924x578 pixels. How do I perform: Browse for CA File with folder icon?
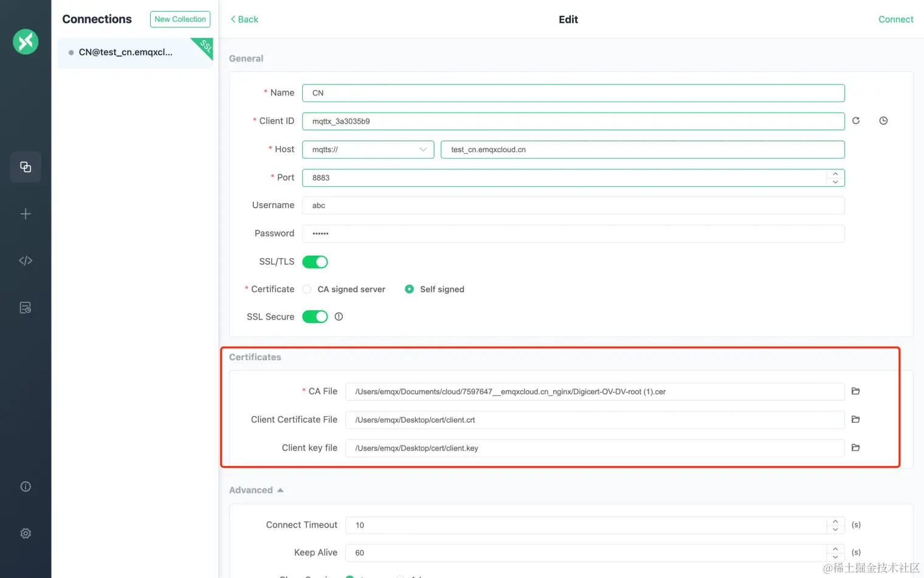[x=856, y=391]
